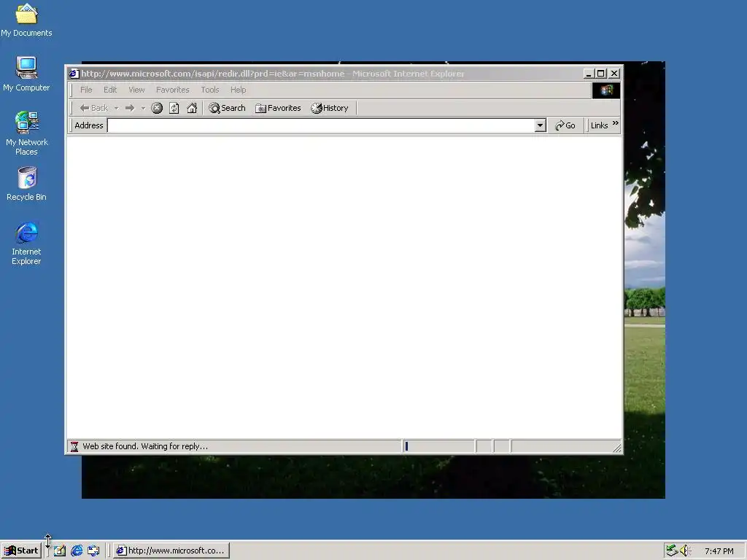The image size is (747, 560).
Task: Maximize the Internet Explorer window
Action: tap(601, 74)
